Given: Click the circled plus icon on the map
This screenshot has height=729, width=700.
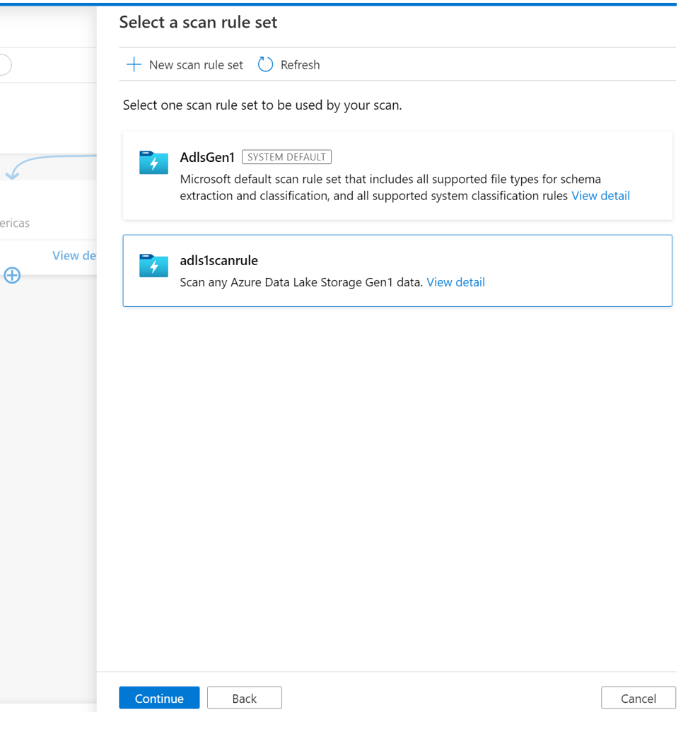Looking at the screenshot, I should [x=12, y=276].
